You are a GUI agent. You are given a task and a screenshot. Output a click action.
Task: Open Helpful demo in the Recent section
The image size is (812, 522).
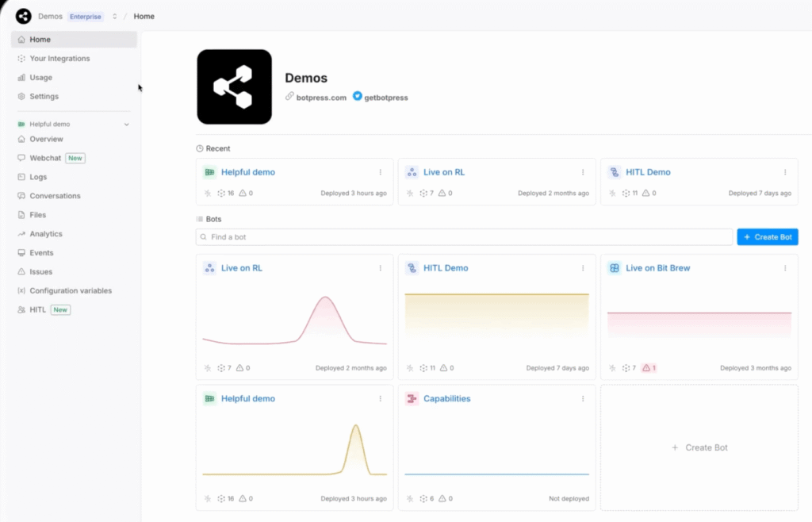tap(248, 172)
